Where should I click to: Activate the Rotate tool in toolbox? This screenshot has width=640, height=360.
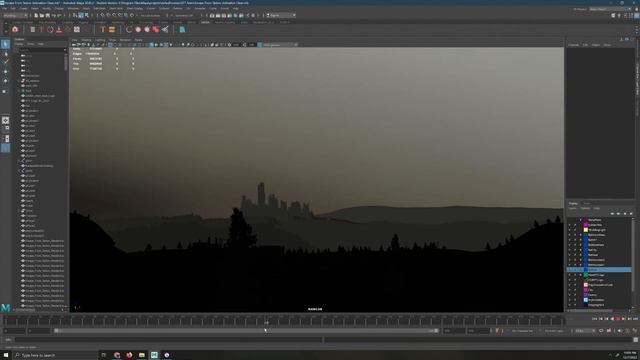click(x=5, y=81)
